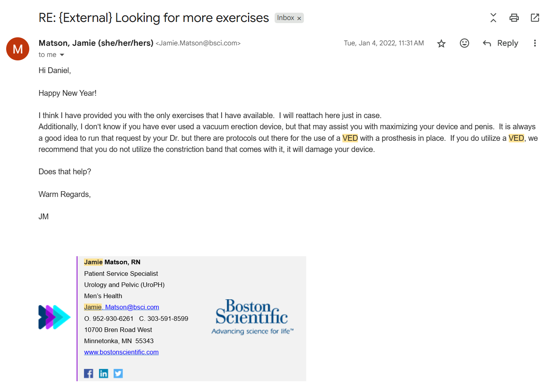The image size is (545, 392).
Task: Print this email with the printer icon
Action: tap(514, 18)
